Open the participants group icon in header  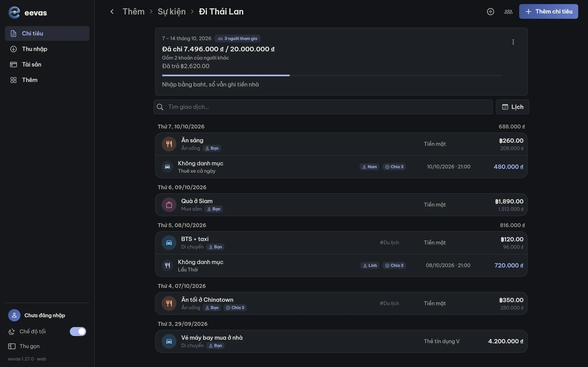pos(508,11)
